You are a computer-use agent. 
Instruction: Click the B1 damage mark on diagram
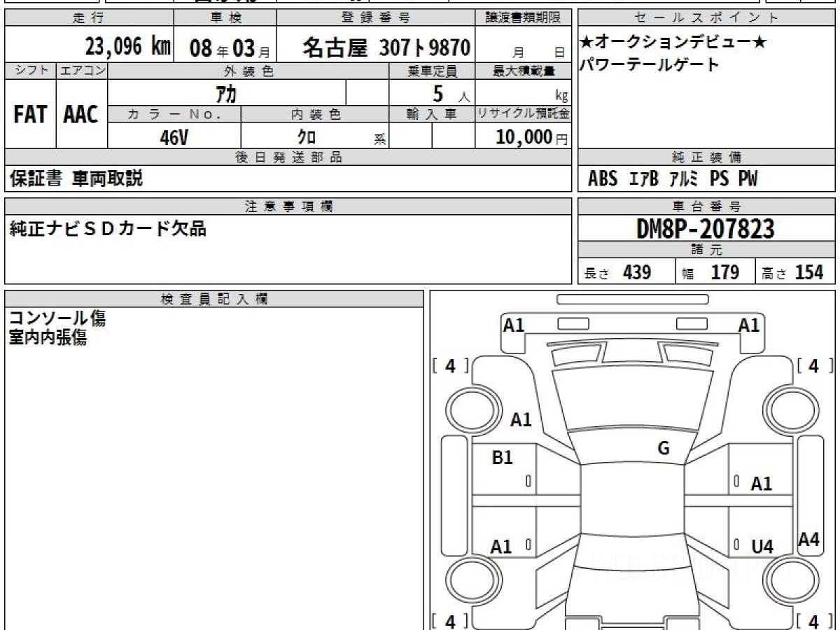[503, 458]
